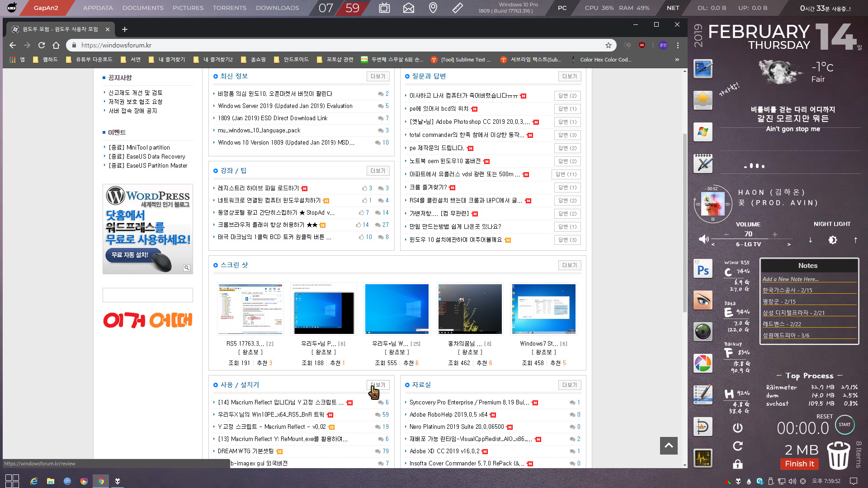868x488 pixels.
Task: Decrease volume with minus button
Action: [726, 234]
